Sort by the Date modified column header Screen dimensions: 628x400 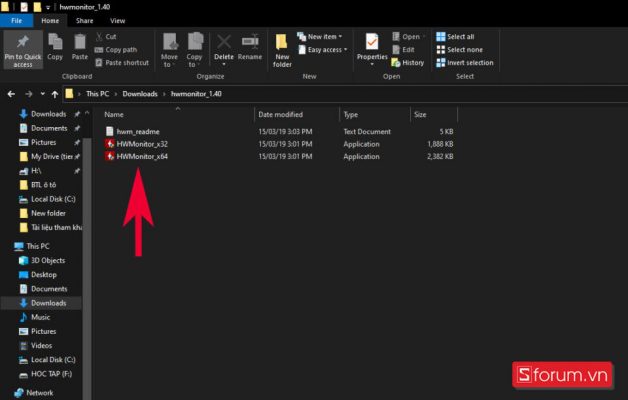click(x=280, y=114)
